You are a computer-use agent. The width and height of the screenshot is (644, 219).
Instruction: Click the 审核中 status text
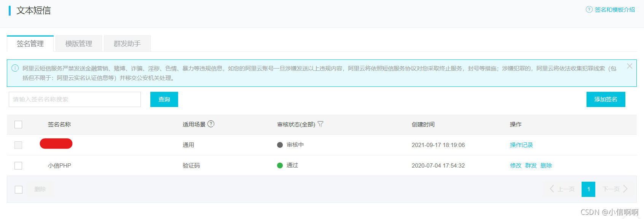coord(295,145)
